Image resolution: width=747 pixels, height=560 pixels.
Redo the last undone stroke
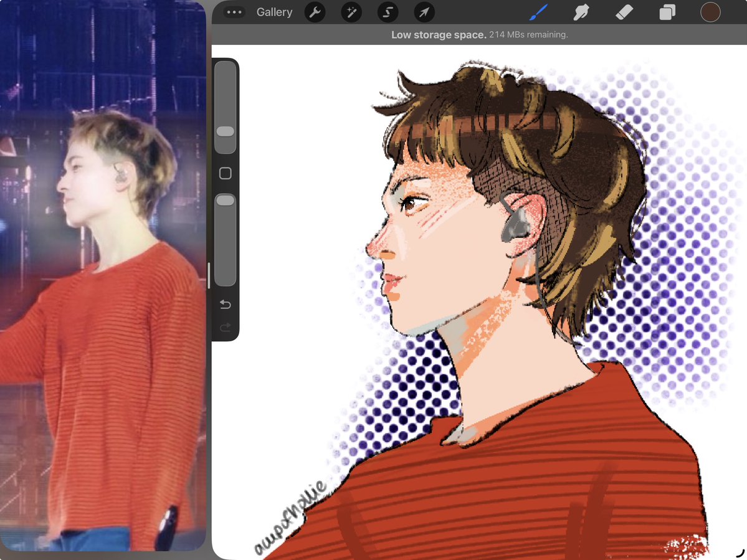tap(226, 327)
